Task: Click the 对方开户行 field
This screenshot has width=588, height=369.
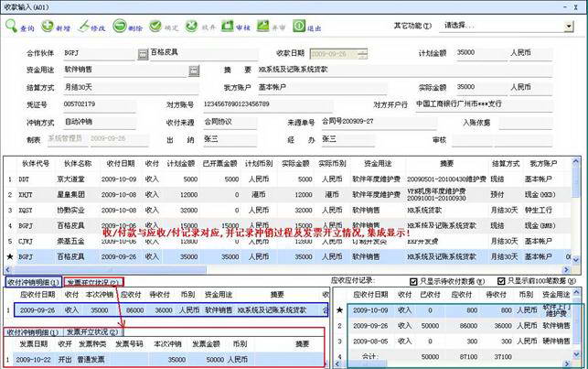Action: pyautogui.click(x=484, y=104)
